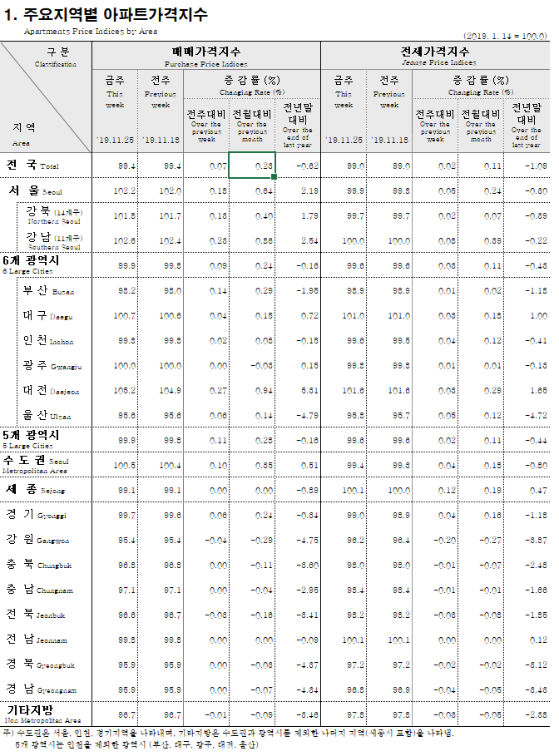The image size is (559, 756).
Task: Select purchase '금주 This week' '19.11.25 header
Action: [x=115, y=111]
